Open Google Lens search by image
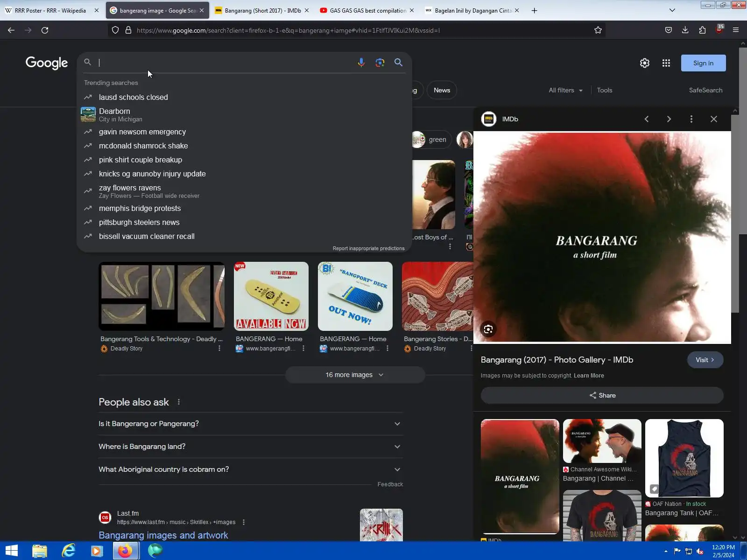This screenshot has height=560, width=747. 380,63
